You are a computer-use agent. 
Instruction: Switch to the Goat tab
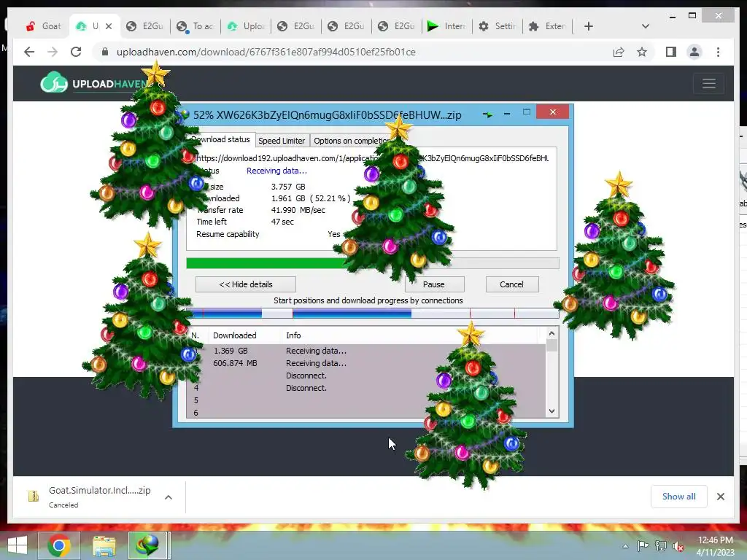44,26
